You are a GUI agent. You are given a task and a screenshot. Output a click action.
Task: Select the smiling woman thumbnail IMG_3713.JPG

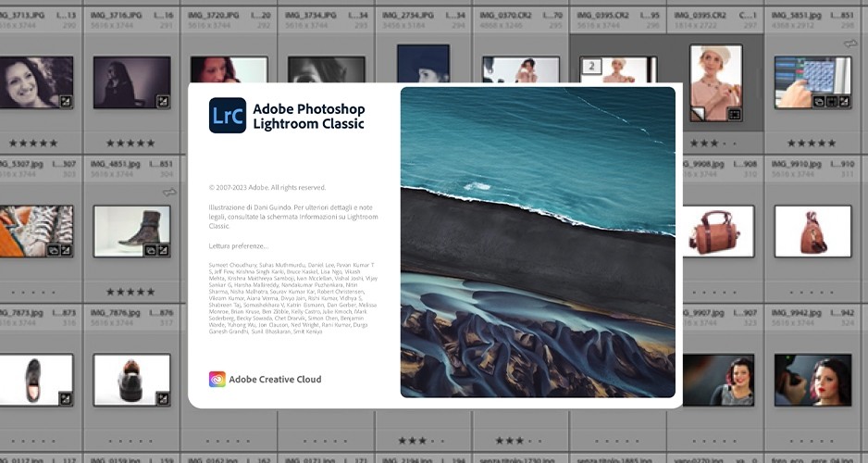pyautogui.click(x=36, y=82)
